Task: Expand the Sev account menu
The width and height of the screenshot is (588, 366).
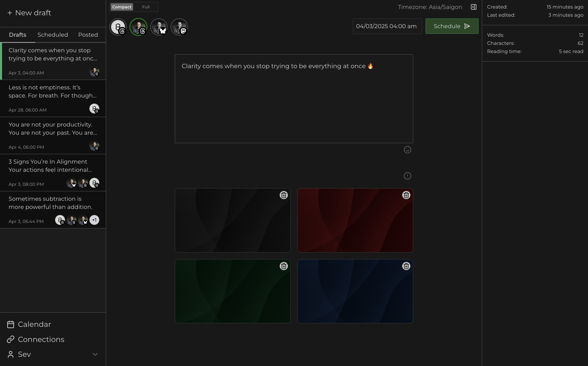Action: [95, 354]
